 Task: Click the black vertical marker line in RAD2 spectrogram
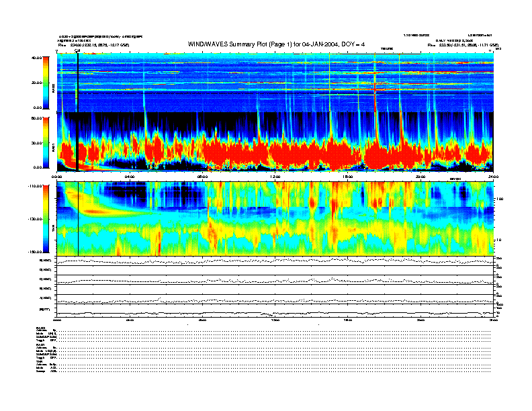(x=78, y=81)
